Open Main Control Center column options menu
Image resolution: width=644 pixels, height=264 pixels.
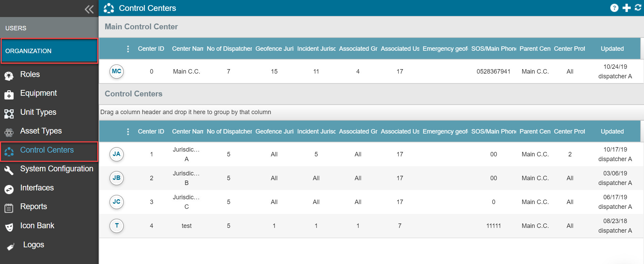128,49
